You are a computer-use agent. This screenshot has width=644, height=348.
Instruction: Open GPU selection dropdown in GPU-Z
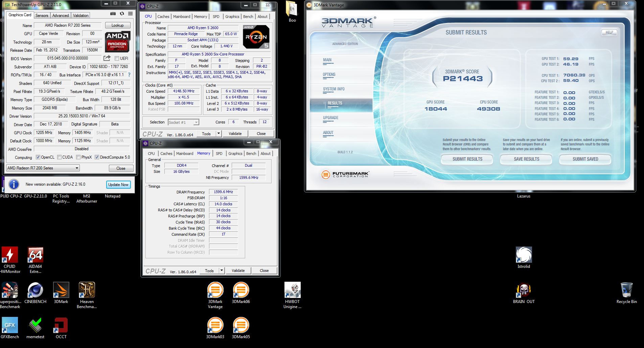coord(43,168)
